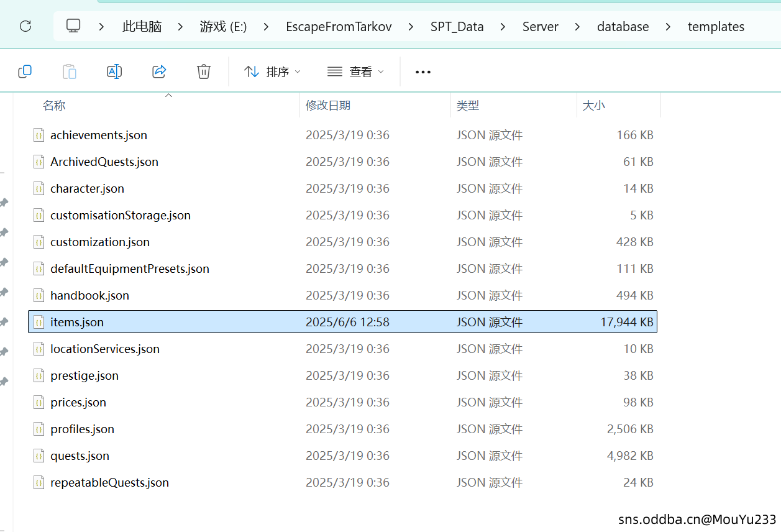Select prices.json file name
This screenshot has height=532, width=781.
click(78, 402)
